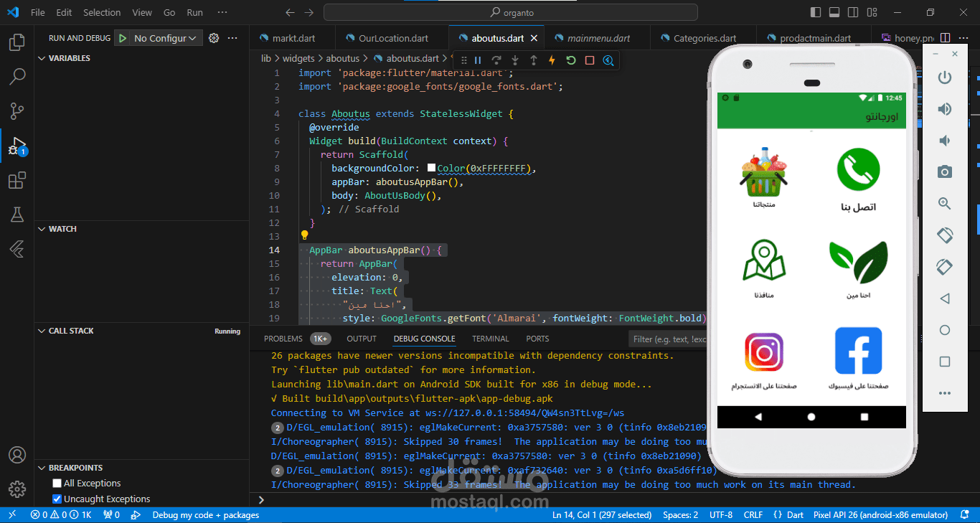980x523 pixels.
Task: Show the Problems panel tab
Action: click(x=283, y=339)
